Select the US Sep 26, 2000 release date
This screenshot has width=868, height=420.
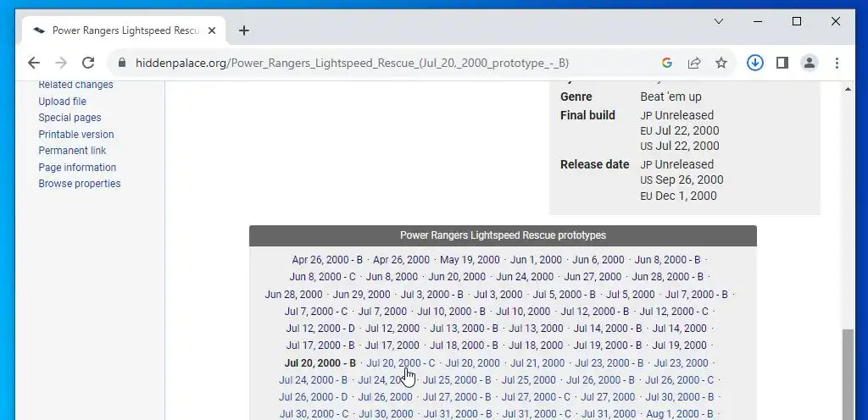pyautogui.click(x=682, y=180)
